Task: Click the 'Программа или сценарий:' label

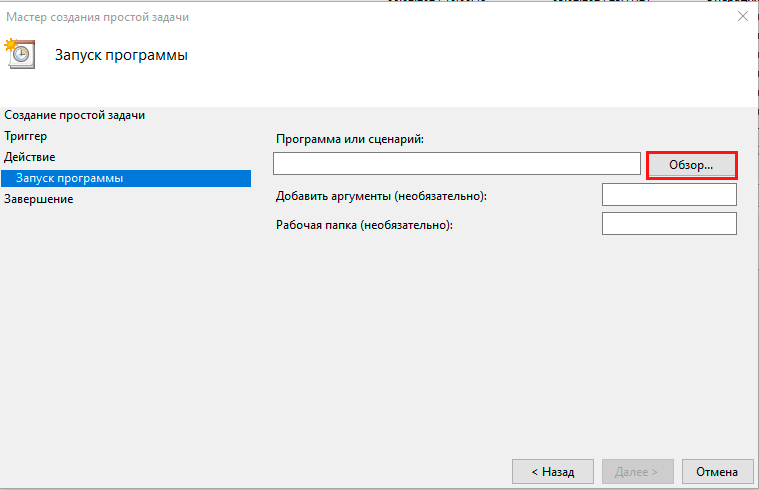Action: (x=350, y=139)
